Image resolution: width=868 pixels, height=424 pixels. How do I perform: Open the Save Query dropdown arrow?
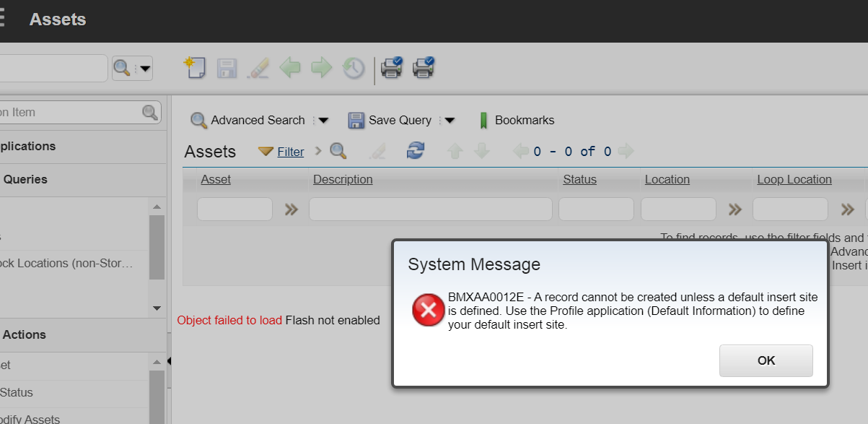tap(450, 121)
